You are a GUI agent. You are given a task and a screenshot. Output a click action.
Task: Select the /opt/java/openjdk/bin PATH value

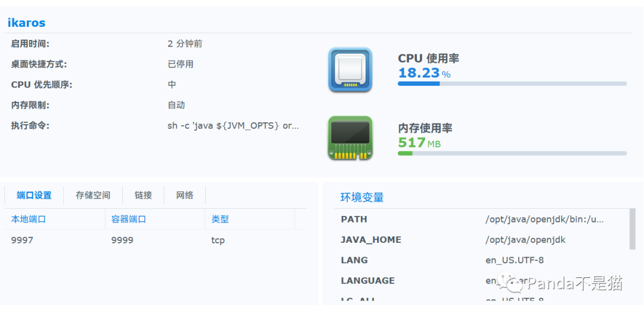[x=544, y=220]
